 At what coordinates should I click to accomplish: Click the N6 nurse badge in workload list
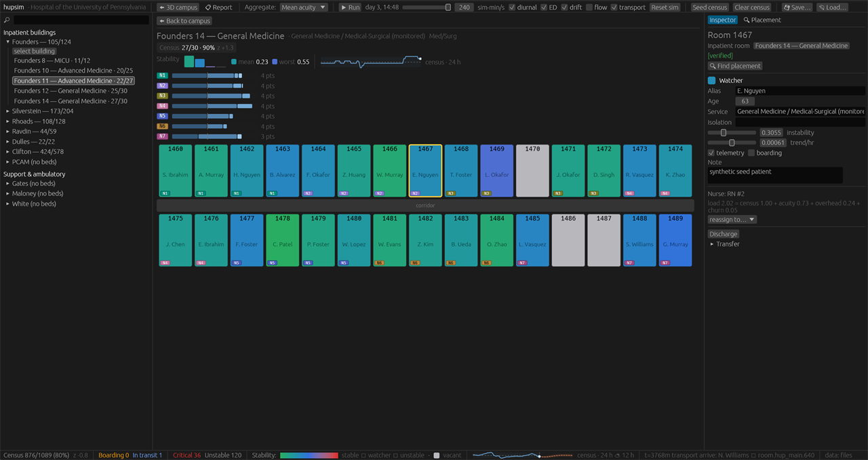tap(162, 126)
